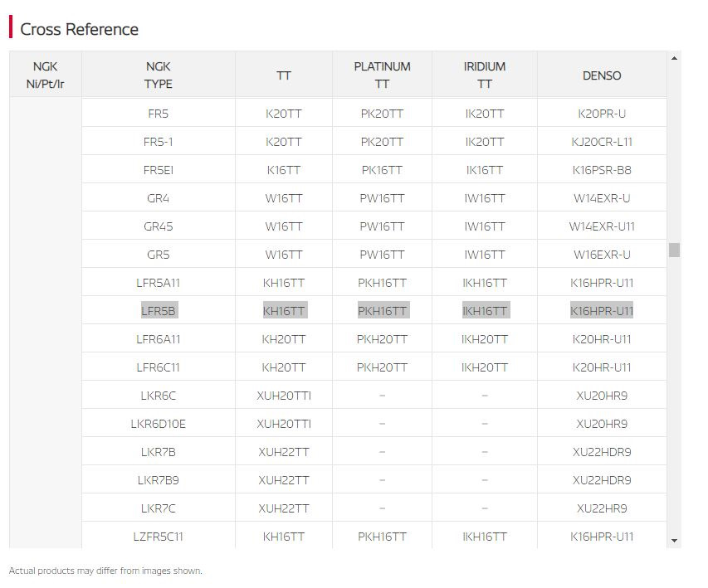Click the K16PSR-B8 Denso cell
The width and height of the screenshot is (708, 588).
click(x=602, y=170)
